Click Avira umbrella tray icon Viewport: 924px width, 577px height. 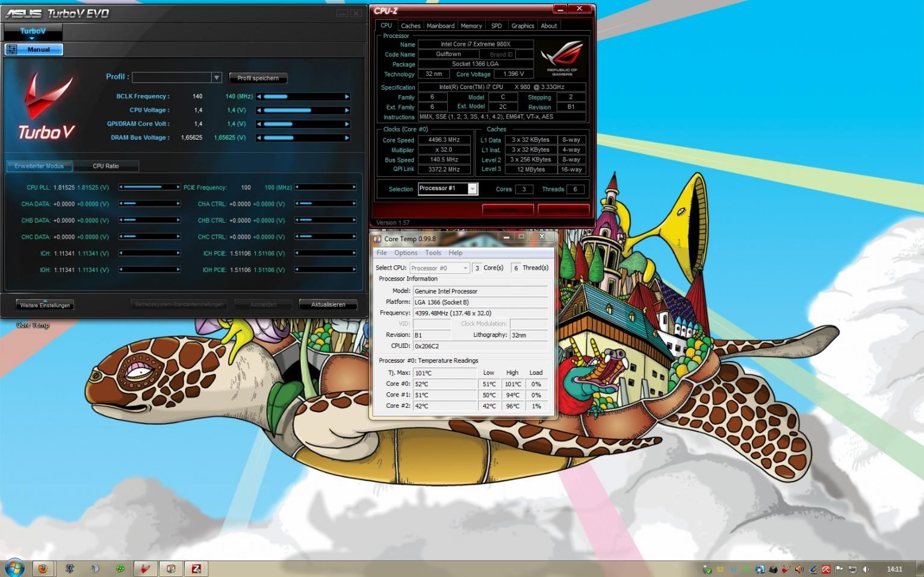(826, 569)
